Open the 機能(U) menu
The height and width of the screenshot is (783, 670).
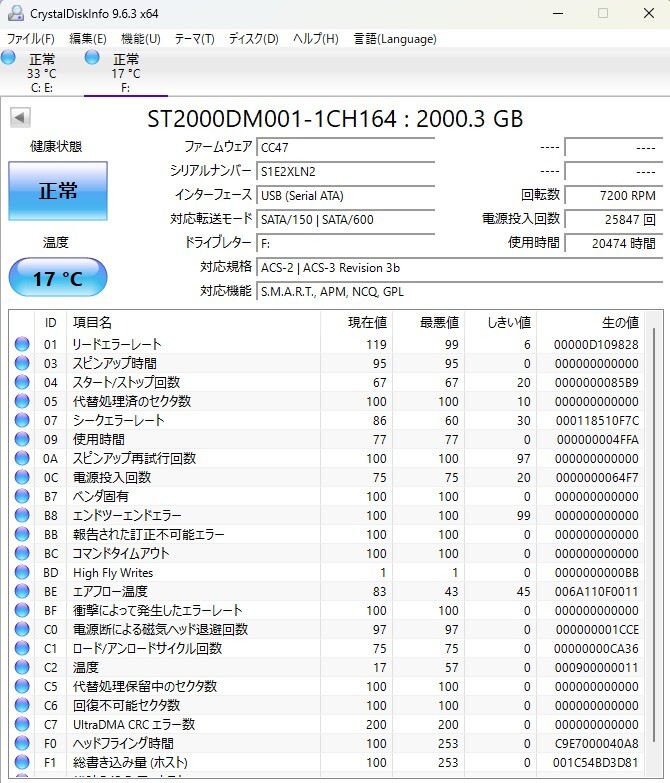click(141, 38)
